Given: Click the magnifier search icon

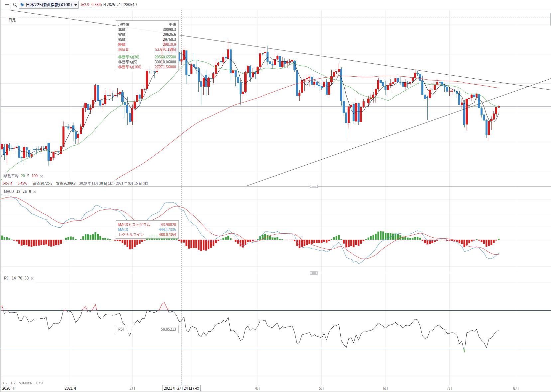Looking at the screenshot, I should pyautogui.click(x=15, y=5).
